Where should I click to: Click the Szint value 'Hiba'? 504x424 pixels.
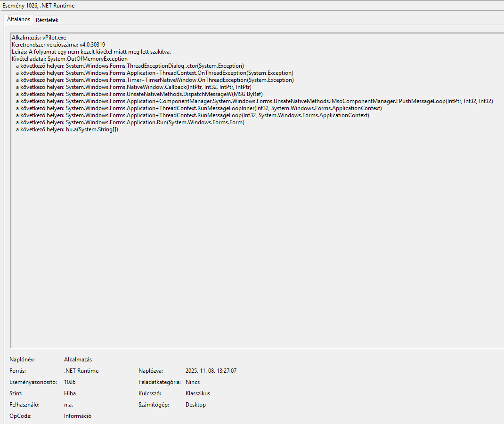[x=70, y=393]
